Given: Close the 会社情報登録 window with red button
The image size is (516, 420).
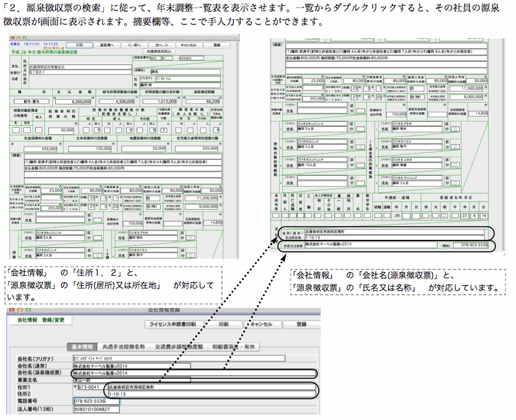Looking at the screenshot, I should pyautogui.click(x=12, y=310).
